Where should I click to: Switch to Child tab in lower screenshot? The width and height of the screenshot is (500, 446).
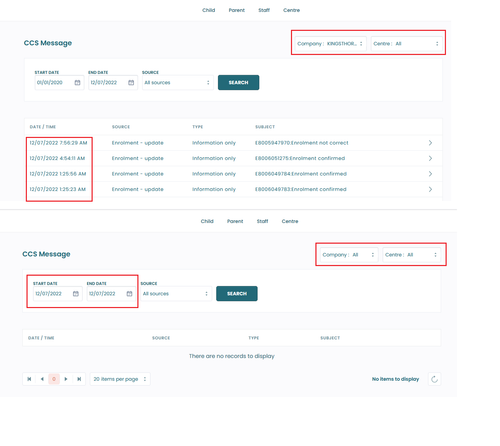click(207, 221)
